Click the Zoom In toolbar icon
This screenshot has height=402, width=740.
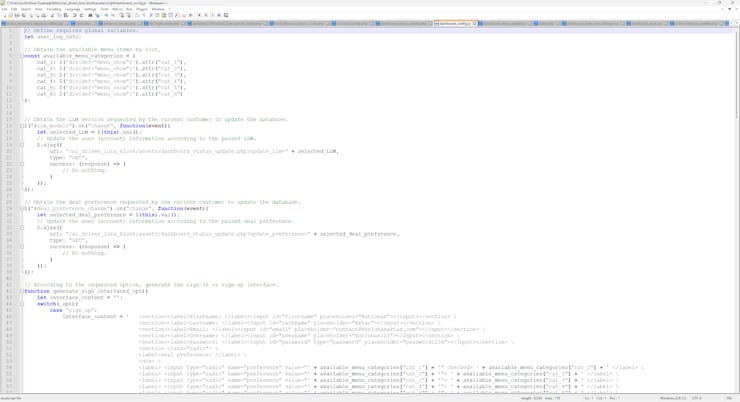[107, 15]
